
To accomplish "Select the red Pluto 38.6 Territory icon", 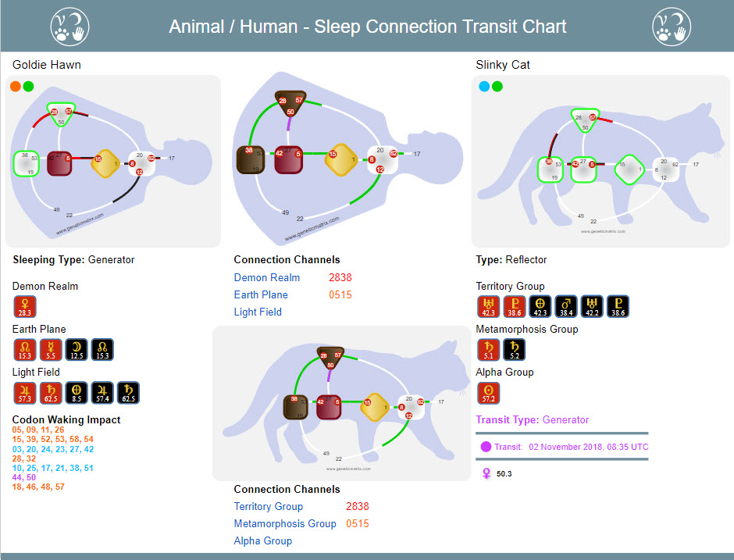I will click(515, 307).
